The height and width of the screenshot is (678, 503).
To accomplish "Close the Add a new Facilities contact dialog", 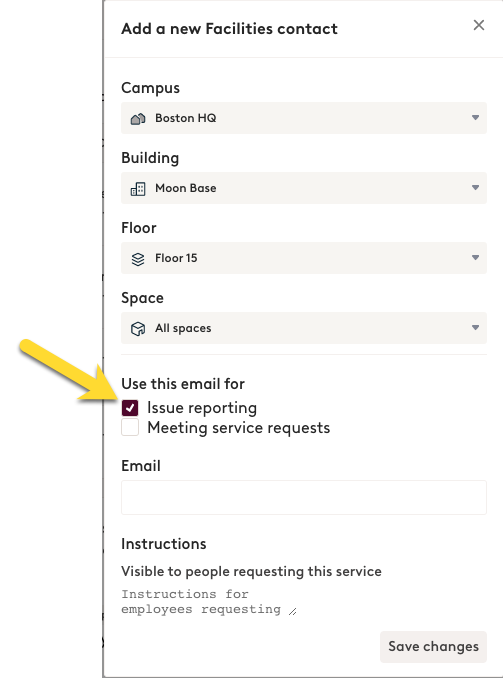I will (x=478, y=25).
